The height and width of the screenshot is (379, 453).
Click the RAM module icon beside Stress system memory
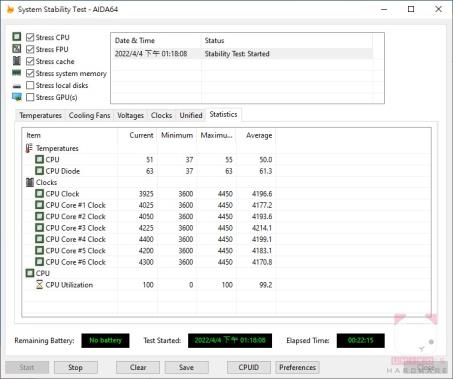point(17,73)
